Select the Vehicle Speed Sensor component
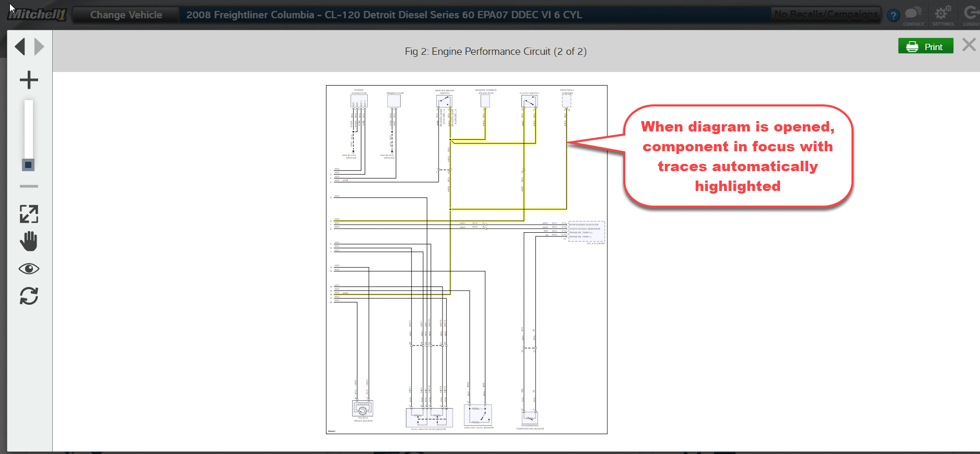 363,409
